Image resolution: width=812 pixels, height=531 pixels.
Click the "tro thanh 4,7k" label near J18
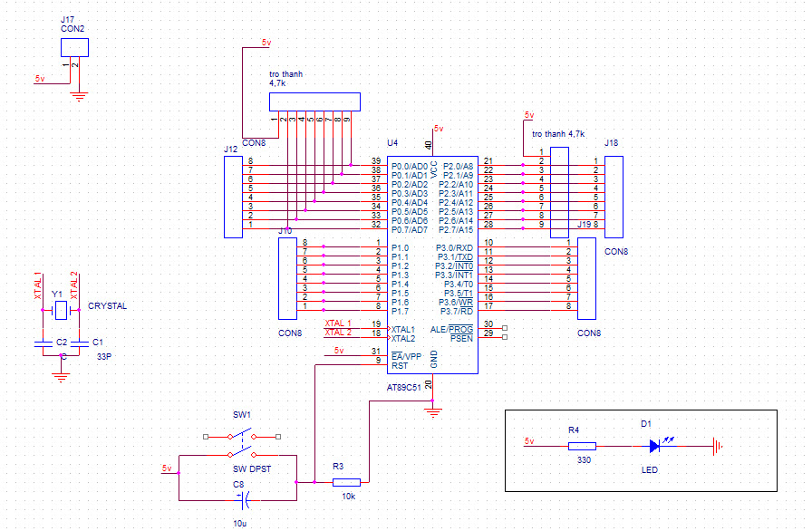tap(558, 134)
